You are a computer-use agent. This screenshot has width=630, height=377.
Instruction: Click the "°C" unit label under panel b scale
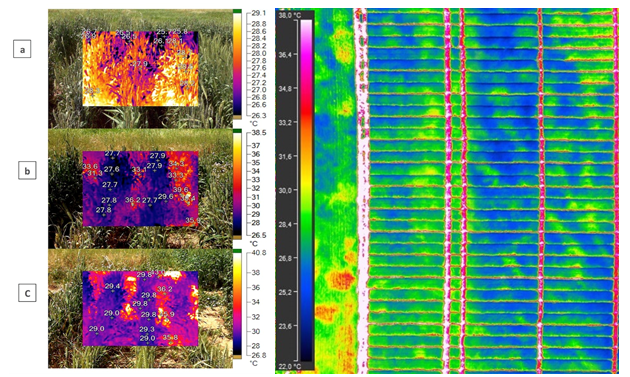point(254,244)
